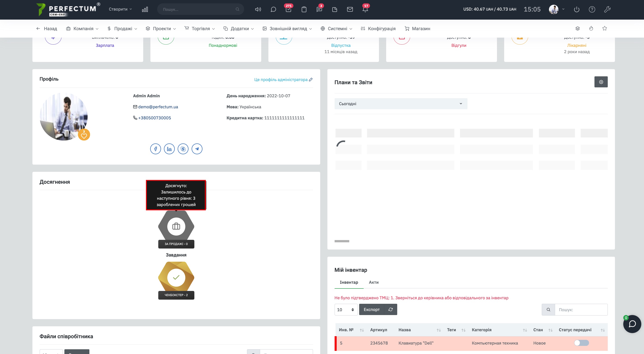The image size is (644, 354).
Task: Click the Admin profile photo
Action: (x=63, y=116)
